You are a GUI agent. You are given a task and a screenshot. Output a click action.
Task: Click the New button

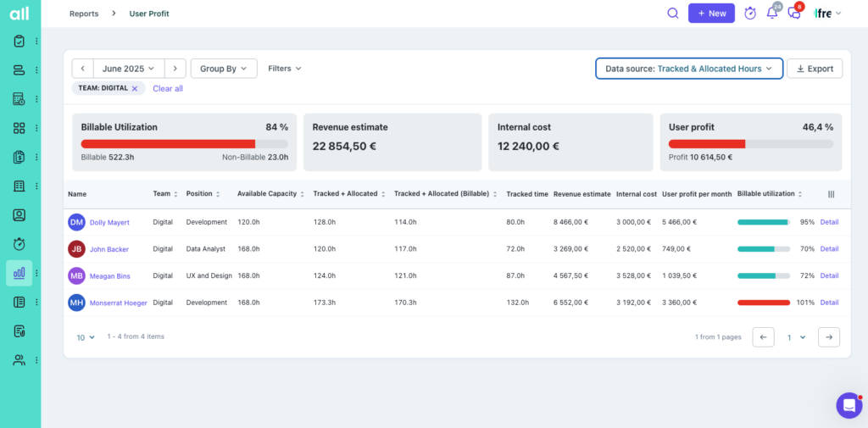click(711, 14)
